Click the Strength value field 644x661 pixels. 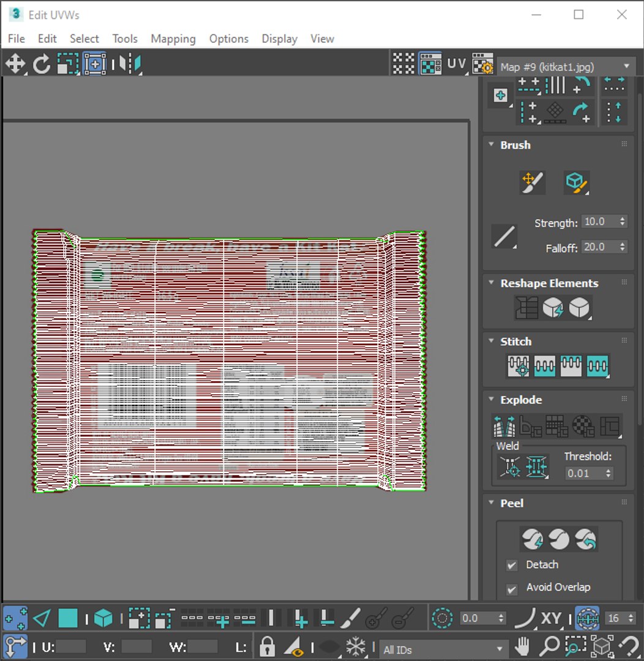[x=600, y=222]
